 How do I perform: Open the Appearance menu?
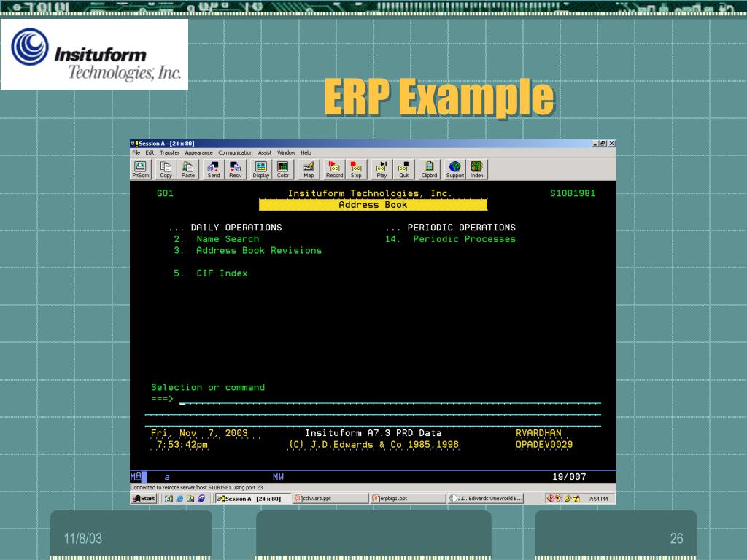tap(198, 152)
